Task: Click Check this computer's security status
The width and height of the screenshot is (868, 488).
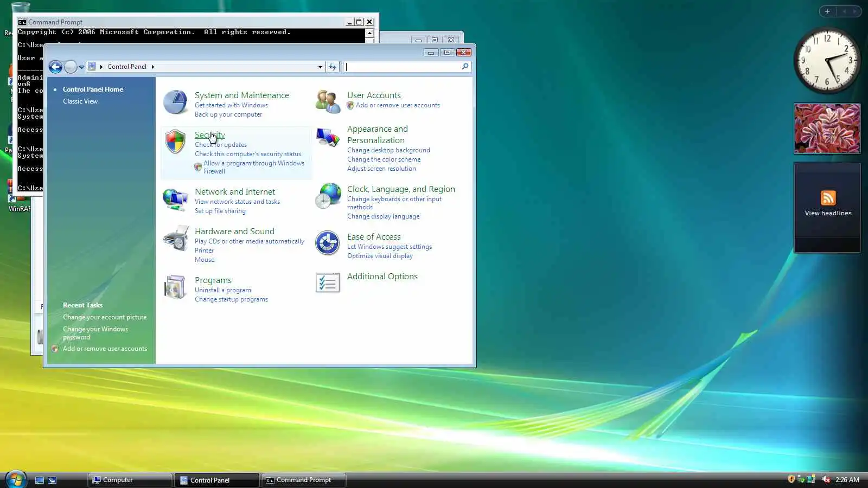Action: click(x=248, y=154)
